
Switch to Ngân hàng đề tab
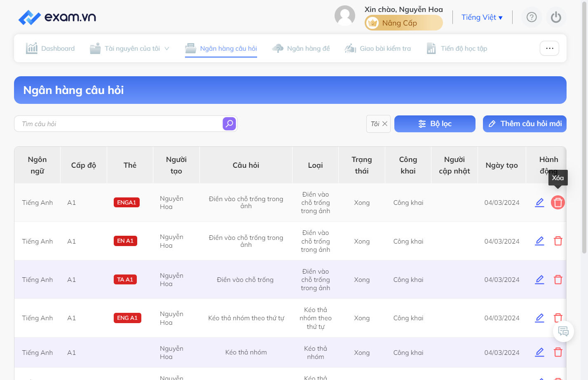point(301,49)
